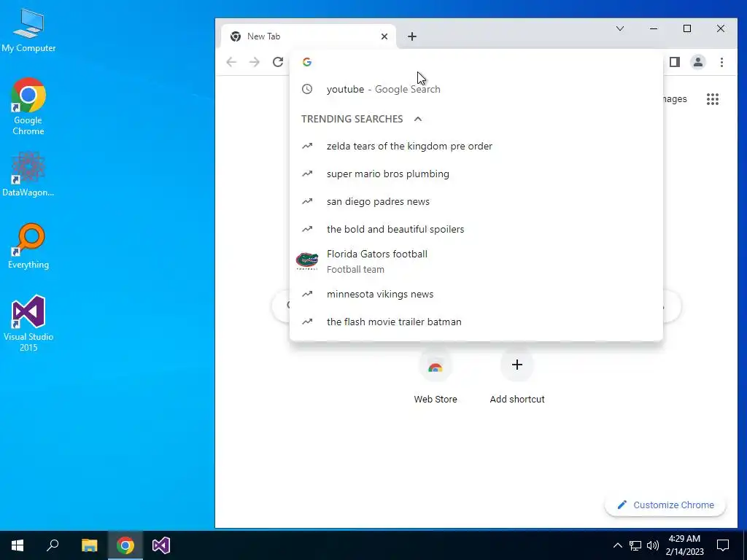
Task: Collapse the Trending Searches section
Action: pos(418,119)
